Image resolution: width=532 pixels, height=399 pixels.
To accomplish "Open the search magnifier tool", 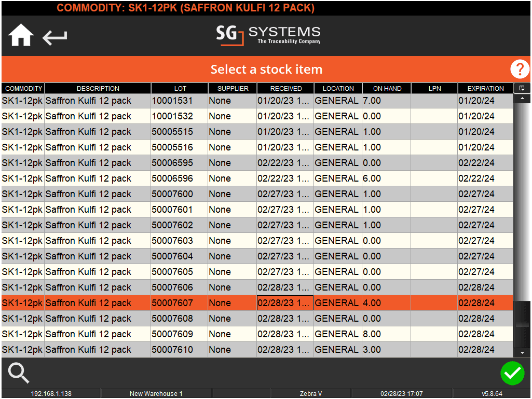I will point(19,373).
